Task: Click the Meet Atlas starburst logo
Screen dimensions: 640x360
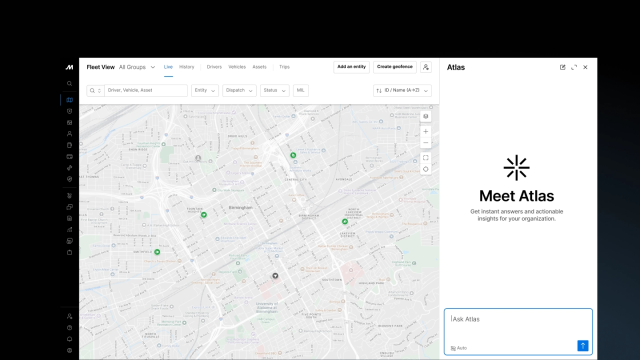Action: click(516, 168)
